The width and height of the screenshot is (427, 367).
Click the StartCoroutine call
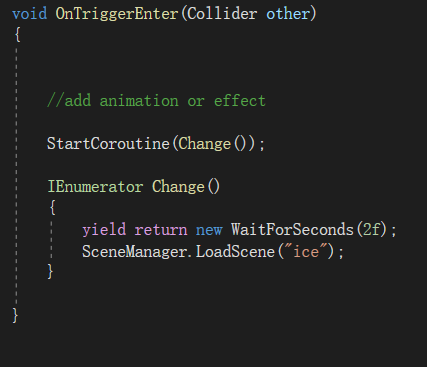pyautogui.click(x=108, y=144)
